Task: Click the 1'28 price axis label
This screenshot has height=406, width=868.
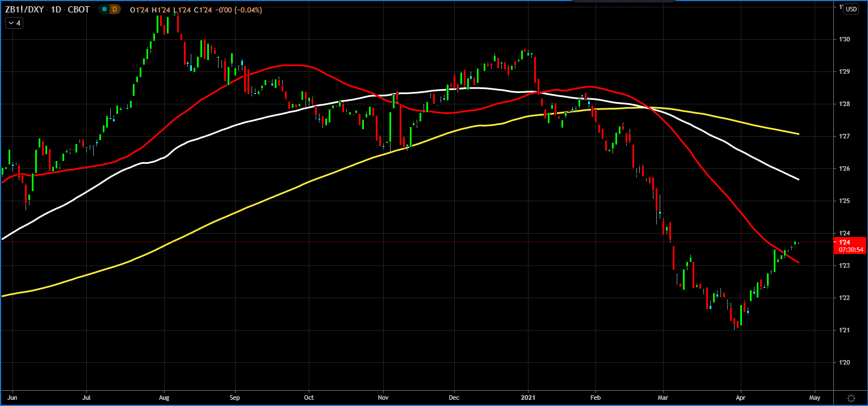Action: 845,104
